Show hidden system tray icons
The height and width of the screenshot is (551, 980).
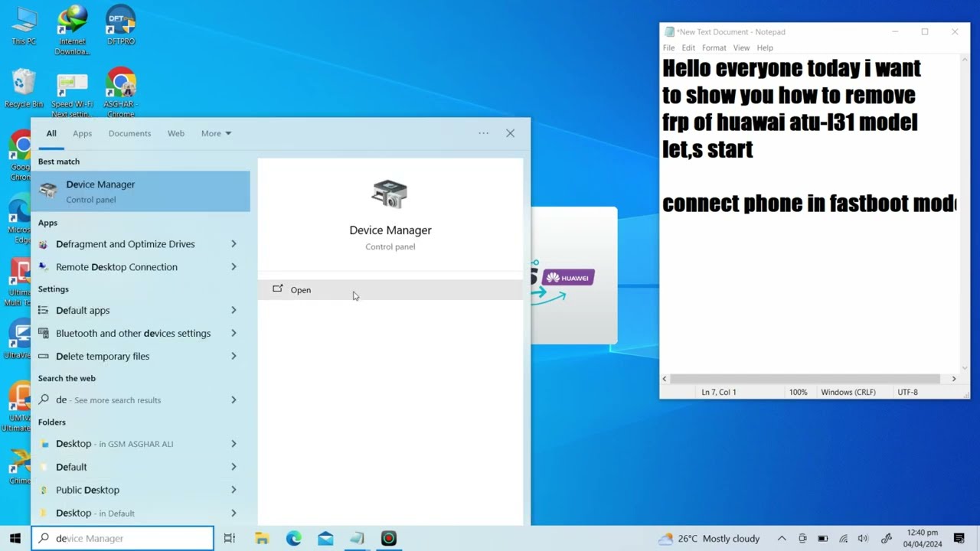[x=782, y=539]
